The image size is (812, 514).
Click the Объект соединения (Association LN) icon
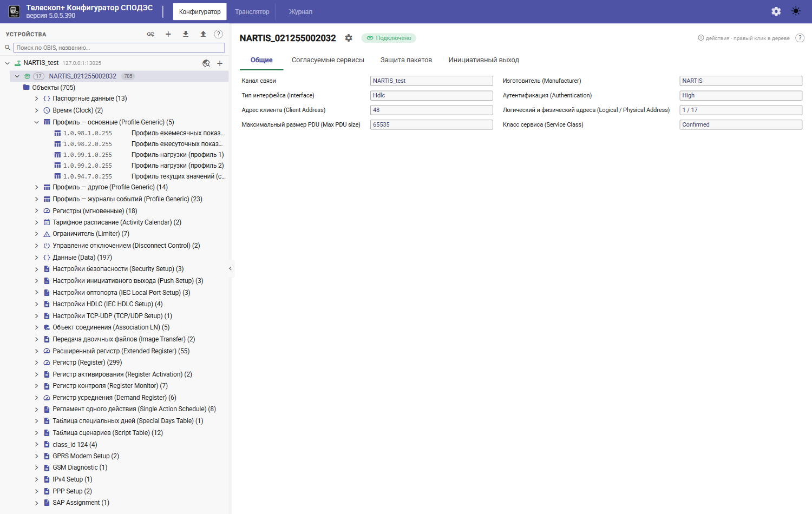point(47,327)
